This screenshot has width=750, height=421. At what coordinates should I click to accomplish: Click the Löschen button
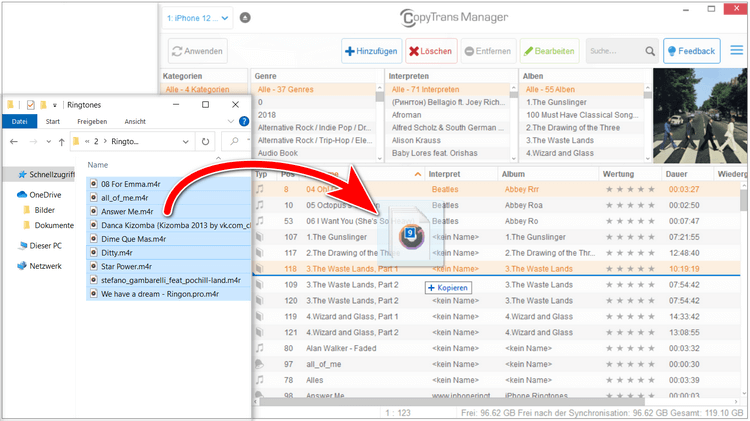[431, 51]
